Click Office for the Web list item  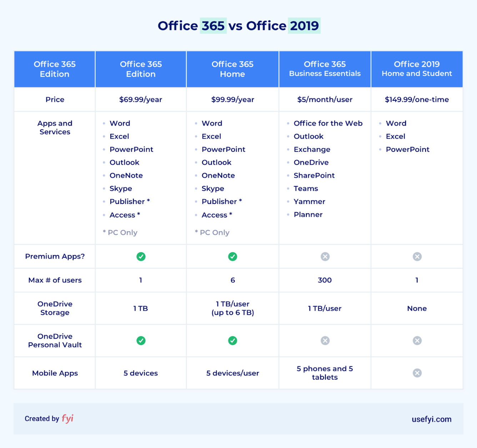[328, 123]
